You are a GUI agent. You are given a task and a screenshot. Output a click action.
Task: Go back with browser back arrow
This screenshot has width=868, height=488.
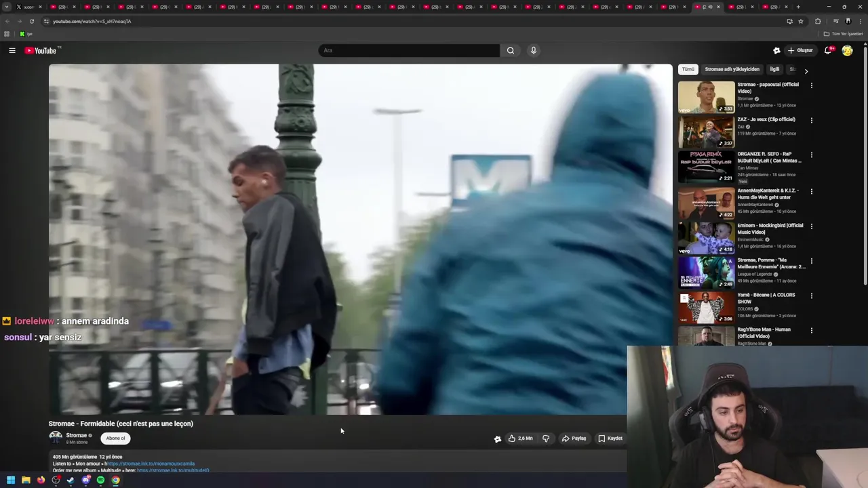pyautogui.click(x=7, y=21)
